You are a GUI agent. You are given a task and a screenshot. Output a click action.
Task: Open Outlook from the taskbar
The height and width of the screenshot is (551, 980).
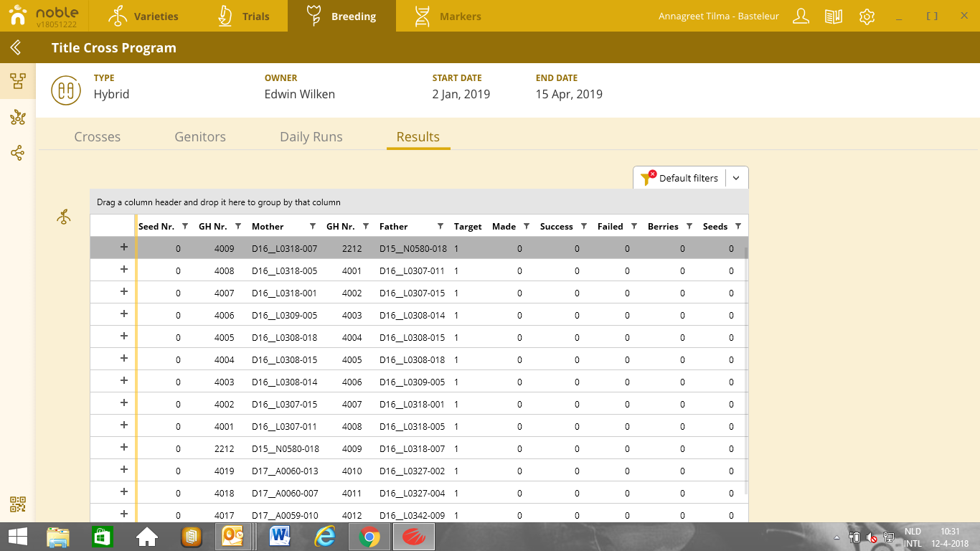coord(233,537)
